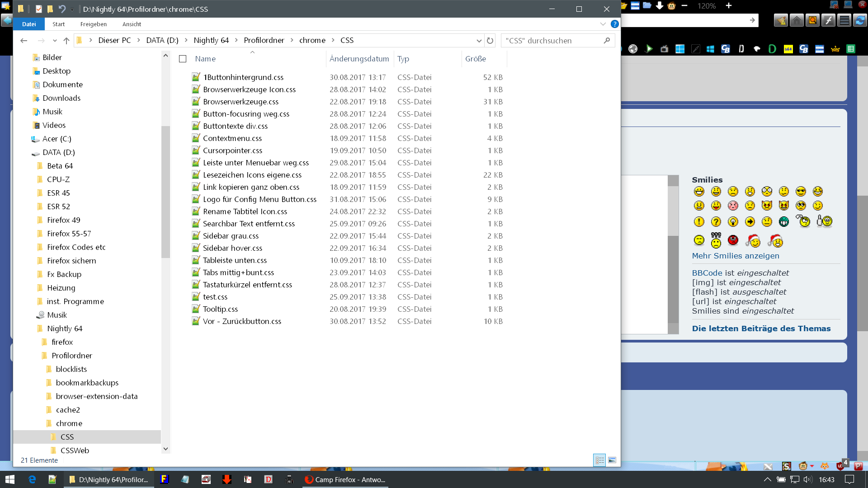Click the search magnifier icon in CSS search box
The image size is (868, 488).
point(607,41)
